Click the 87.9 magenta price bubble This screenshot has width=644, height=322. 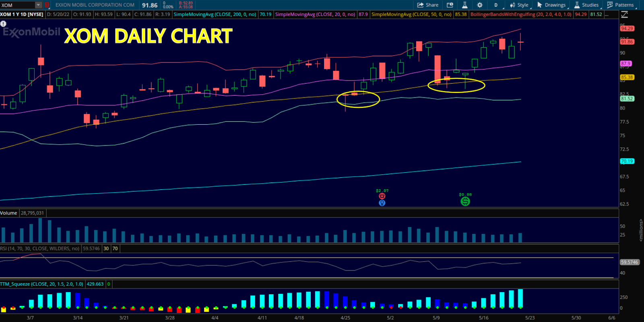(626, 64)
